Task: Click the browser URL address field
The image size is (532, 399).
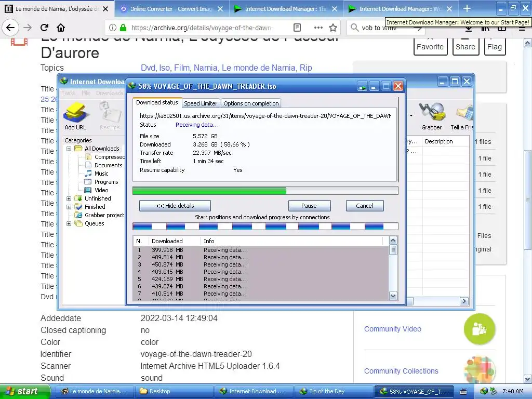Action: 202,28
